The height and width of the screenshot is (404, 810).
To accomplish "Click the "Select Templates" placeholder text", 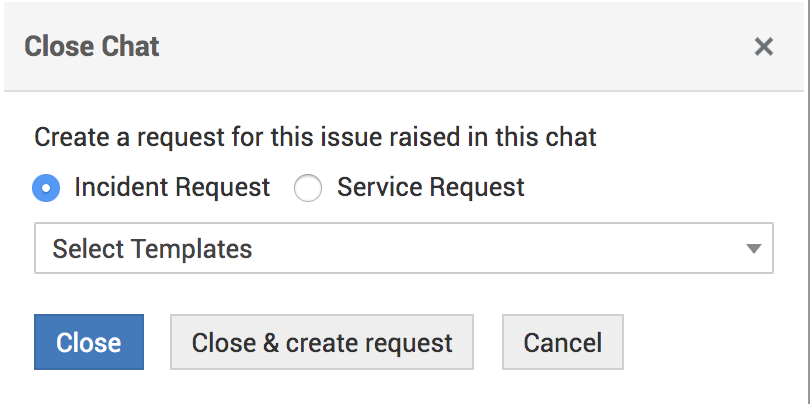I will 152,248.
